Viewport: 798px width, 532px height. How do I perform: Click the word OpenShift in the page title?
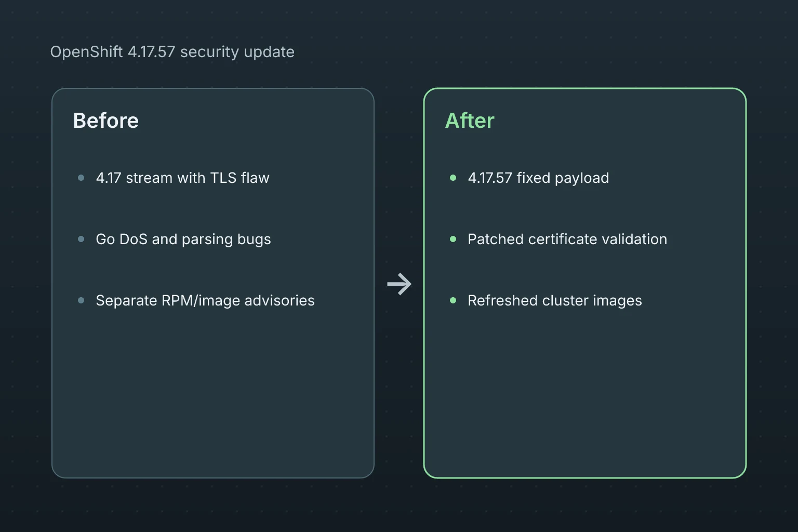point(86,52)
